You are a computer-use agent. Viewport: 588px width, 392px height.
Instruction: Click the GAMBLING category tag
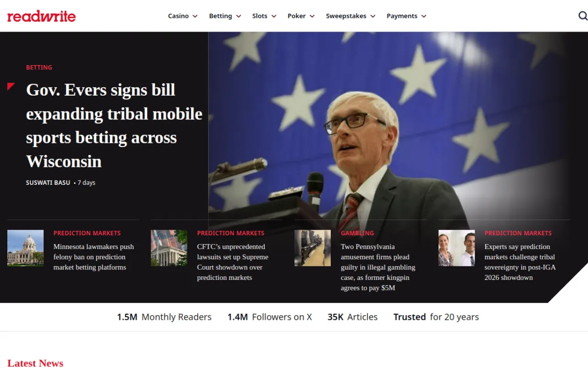(x=357, y=233)
